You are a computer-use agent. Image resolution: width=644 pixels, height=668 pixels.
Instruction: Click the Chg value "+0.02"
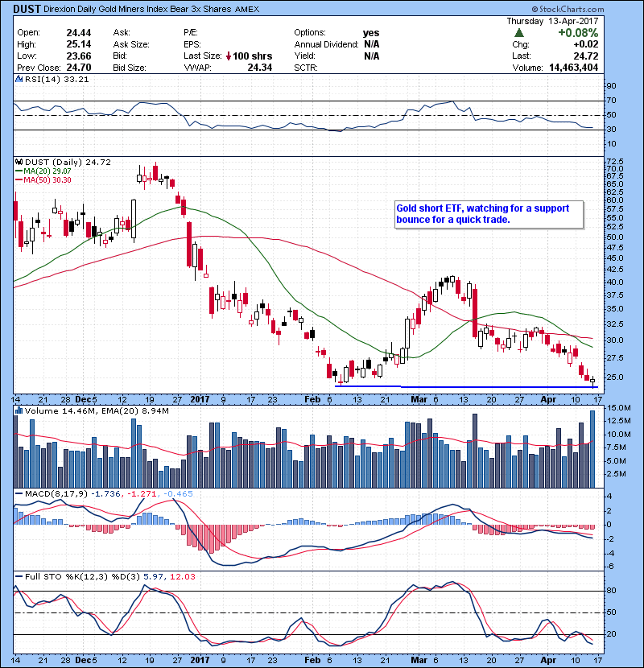point(585,44)
